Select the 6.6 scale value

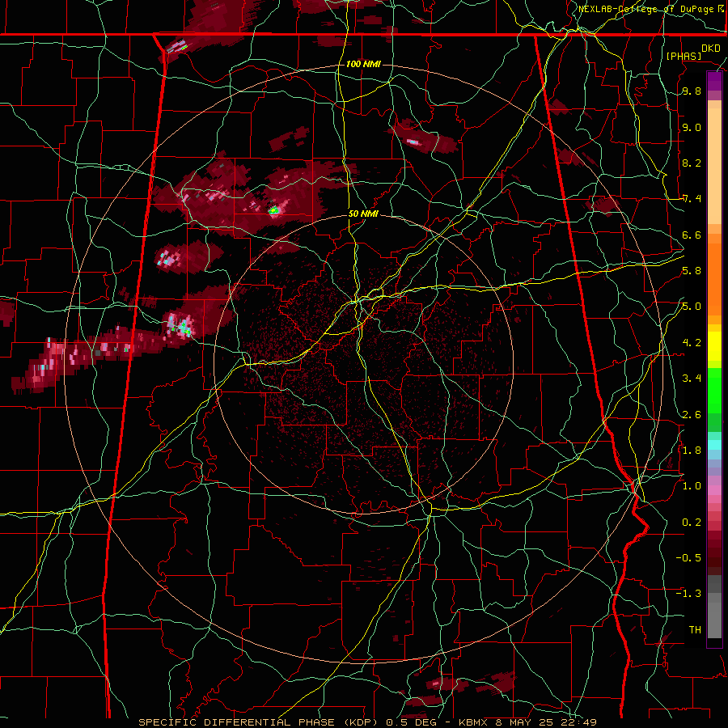pos(692,235)
